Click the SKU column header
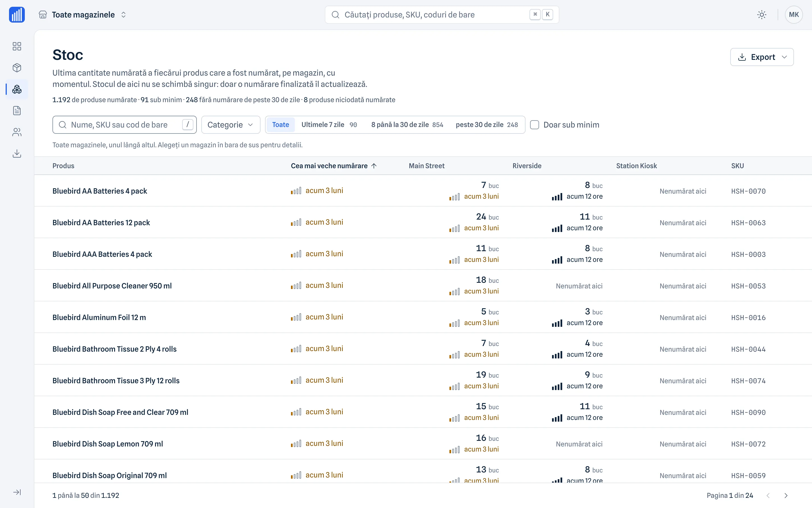 point(738,166)
